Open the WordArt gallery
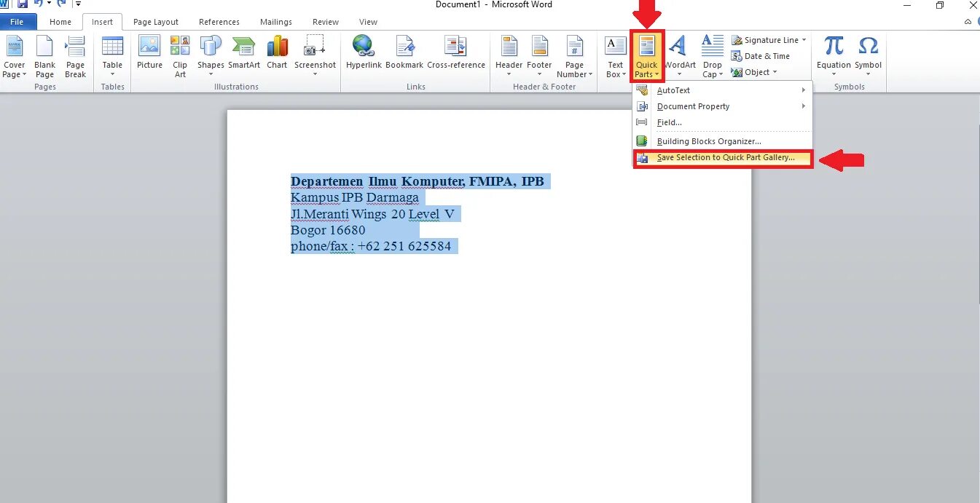Image resolution: width=980 pixels, height=503 pixels. 680,57
